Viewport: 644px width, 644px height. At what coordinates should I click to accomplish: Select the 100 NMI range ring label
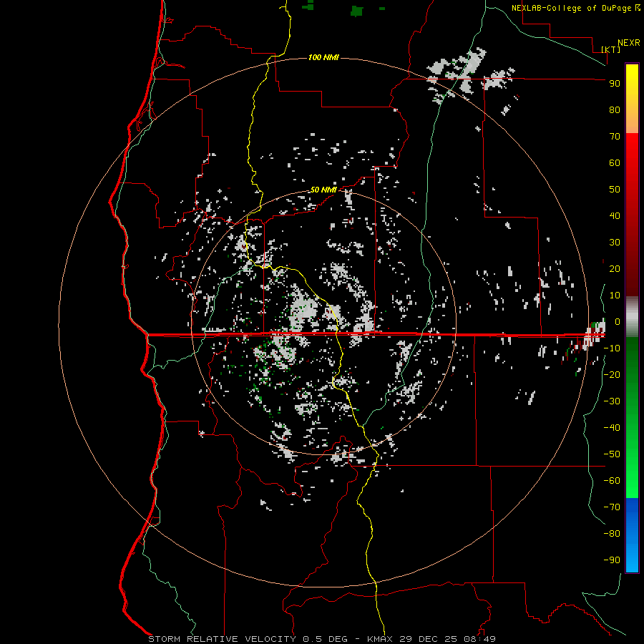323,57
